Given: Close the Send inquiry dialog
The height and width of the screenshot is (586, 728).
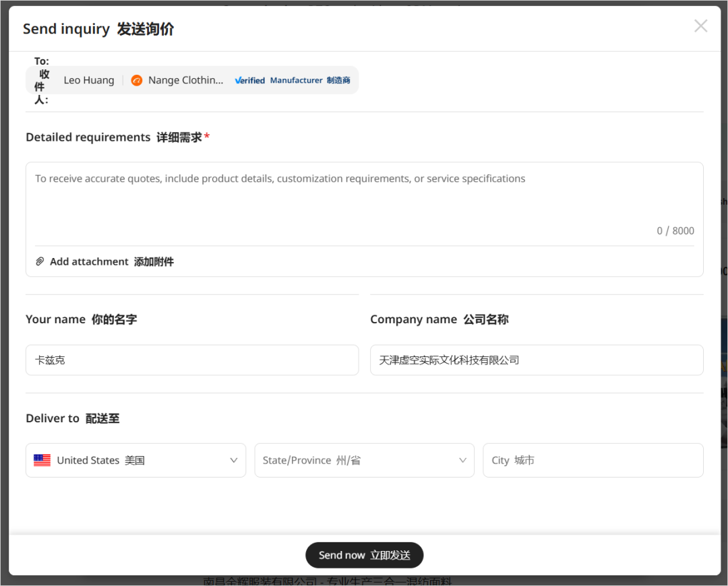Looking at the screenshot, I should click(700, 26).
